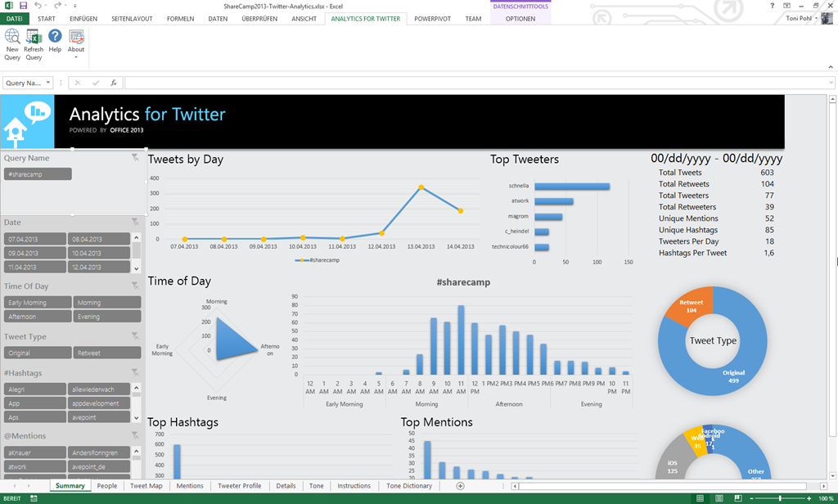Switch to the Tweet Map sheet tab

point(146,486)
